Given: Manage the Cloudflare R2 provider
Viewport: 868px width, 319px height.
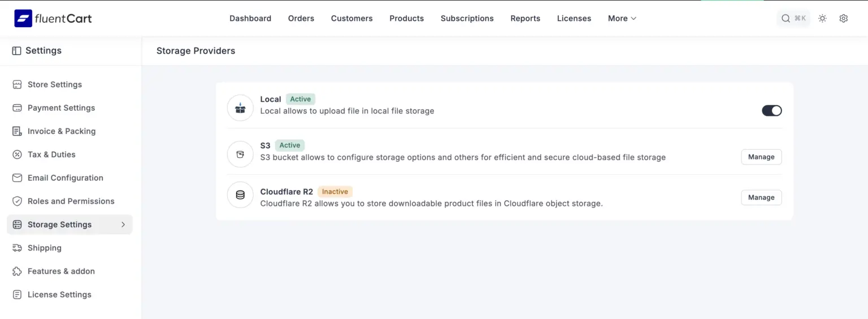Looking at the screenshot, I should (x=761, y=197).
